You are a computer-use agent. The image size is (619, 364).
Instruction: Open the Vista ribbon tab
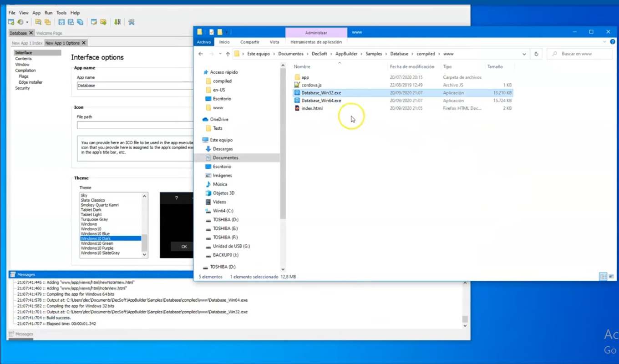(274, 42)
